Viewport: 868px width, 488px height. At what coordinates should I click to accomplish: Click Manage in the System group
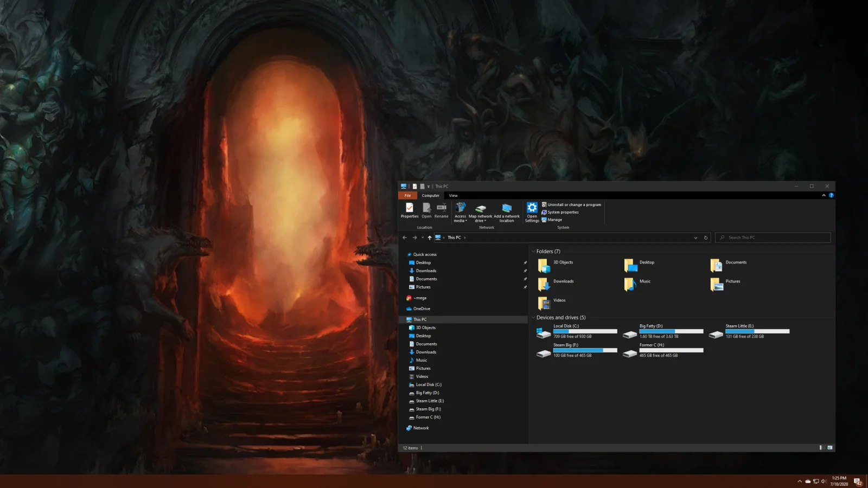point(552,220)
